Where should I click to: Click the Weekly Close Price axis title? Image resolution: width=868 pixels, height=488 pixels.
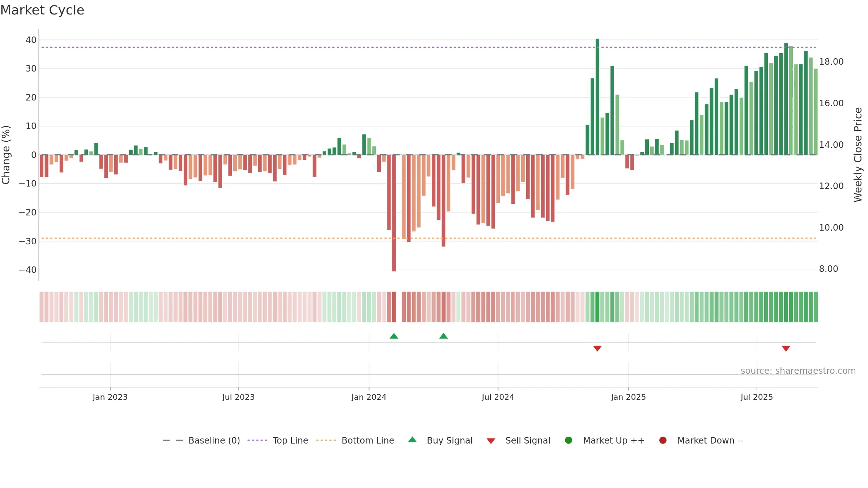coord(858,155)
